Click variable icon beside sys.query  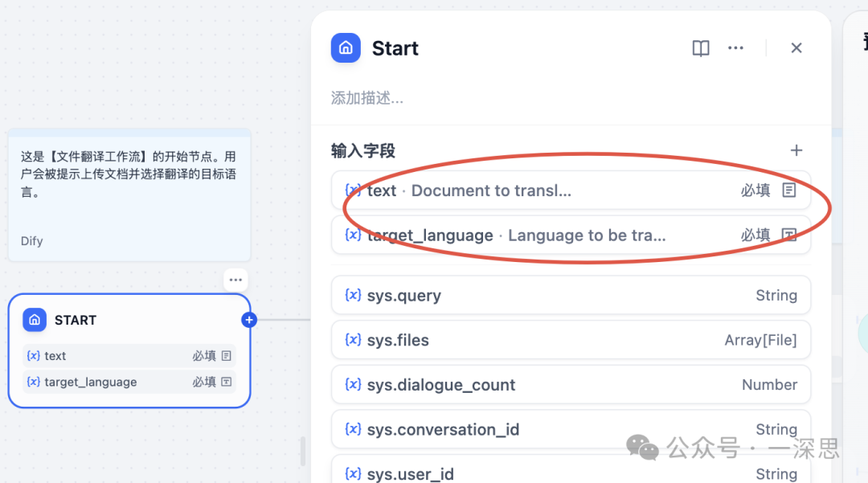tap(353, 295)
